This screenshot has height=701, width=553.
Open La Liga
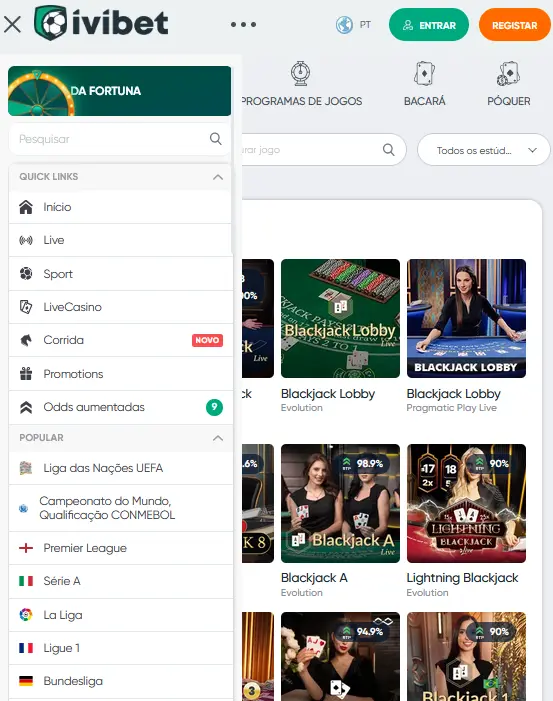pyautogui.click(x=121, y=615)
